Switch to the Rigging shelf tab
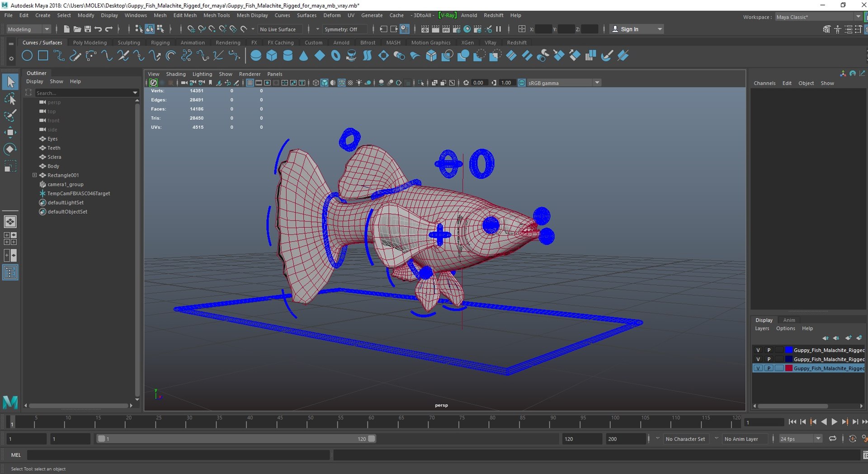This screenshot has width=868, height=474. (160, 42)
